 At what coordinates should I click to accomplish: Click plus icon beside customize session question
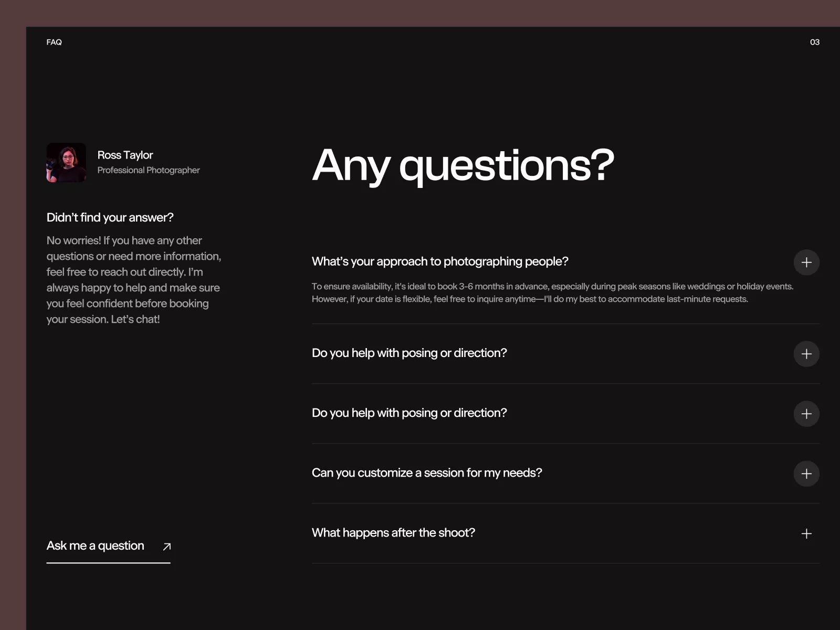806,474
